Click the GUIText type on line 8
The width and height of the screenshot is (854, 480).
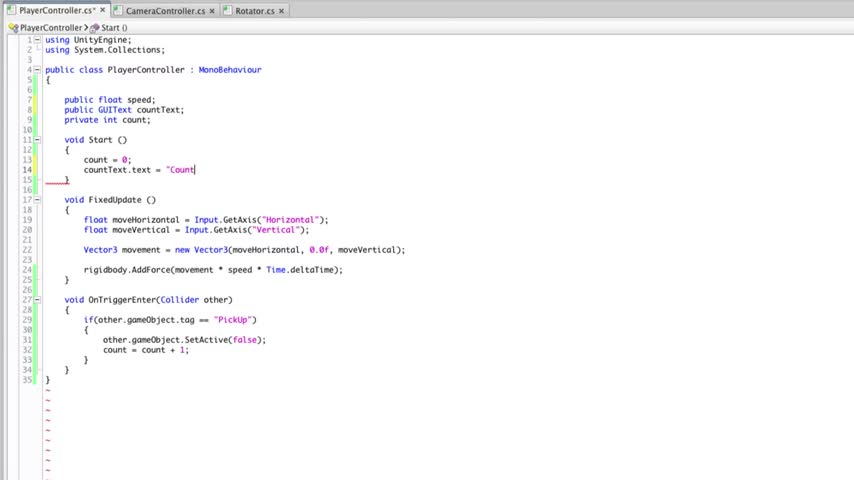pos(114,110)
